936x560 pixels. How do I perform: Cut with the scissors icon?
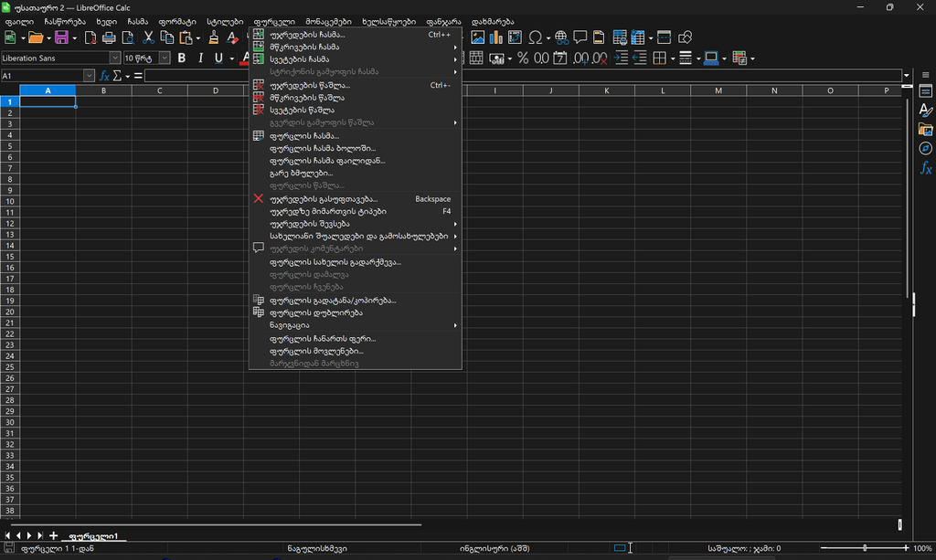[x=149, y=37]
